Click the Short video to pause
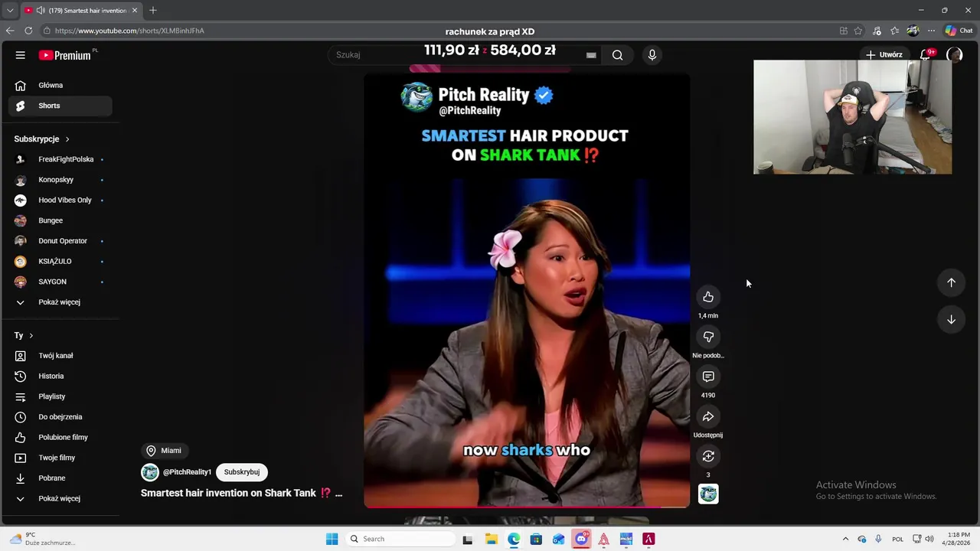This screenshot has height=551, width=980. [x=527, y=291]
